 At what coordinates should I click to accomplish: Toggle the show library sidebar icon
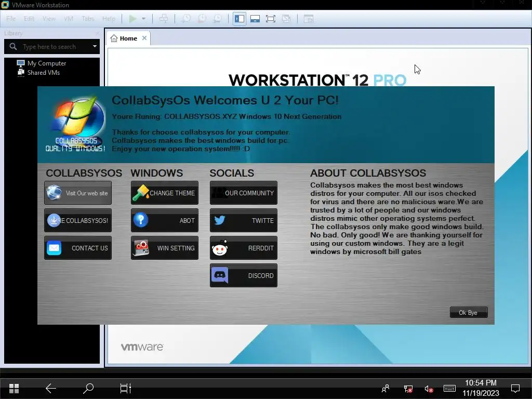tap(240, 19)
